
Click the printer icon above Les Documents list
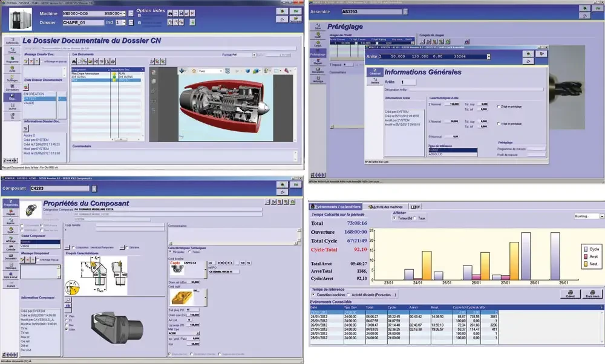[113, 61]
